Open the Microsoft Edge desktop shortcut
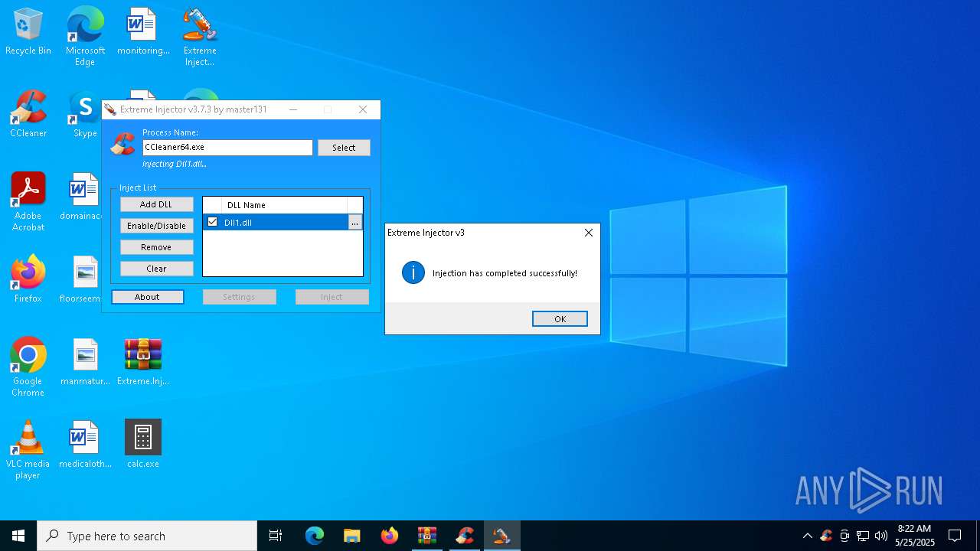 pos(85,36)
